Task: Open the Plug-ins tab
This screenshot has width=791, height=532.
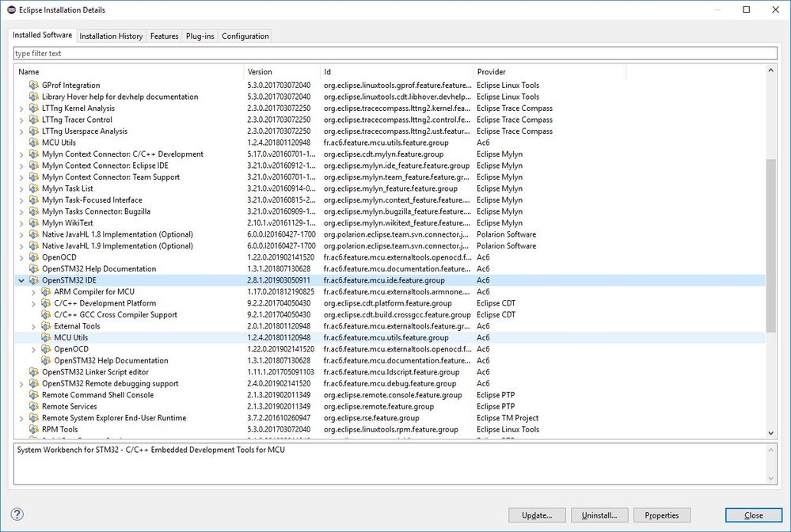Action: (200, 36)
